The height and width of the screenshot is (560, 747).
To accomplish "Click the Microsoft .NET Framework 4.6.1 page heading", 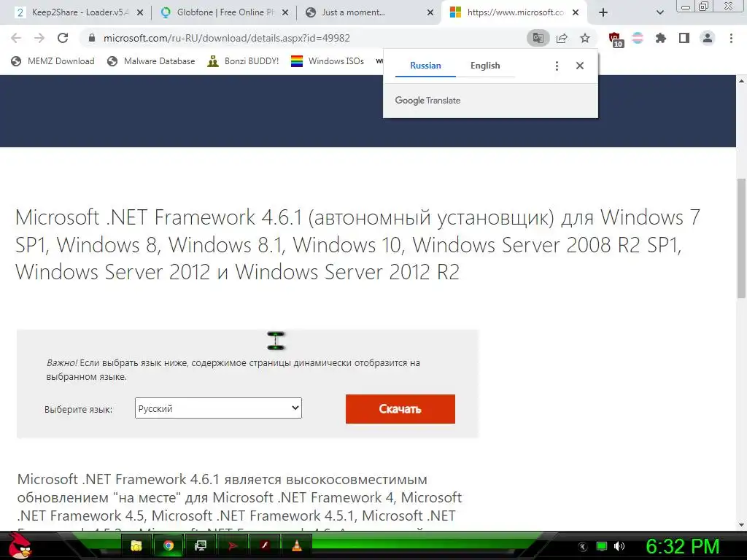I will coord(357,245).
